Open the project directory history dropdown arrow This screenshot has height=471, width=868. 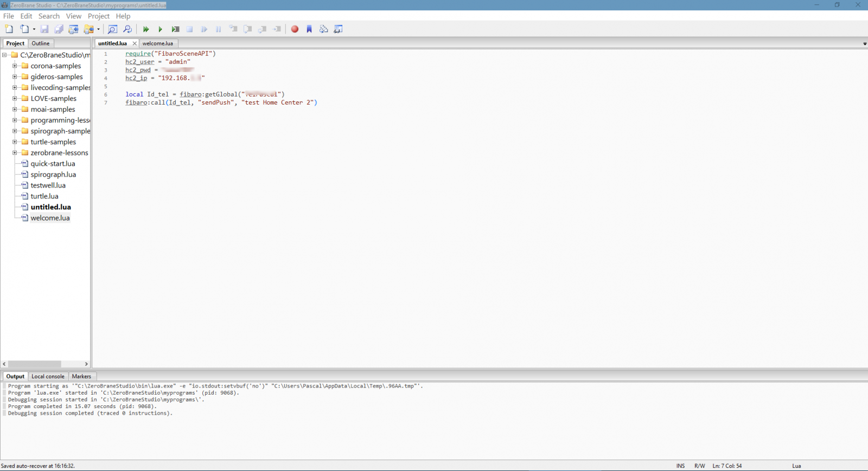[98, 29]
